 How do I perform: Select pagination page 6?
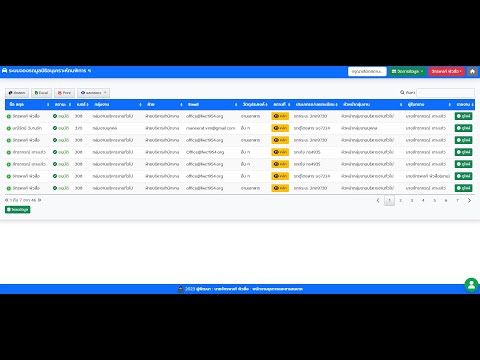pyautogui.click(x=446, y=200)
